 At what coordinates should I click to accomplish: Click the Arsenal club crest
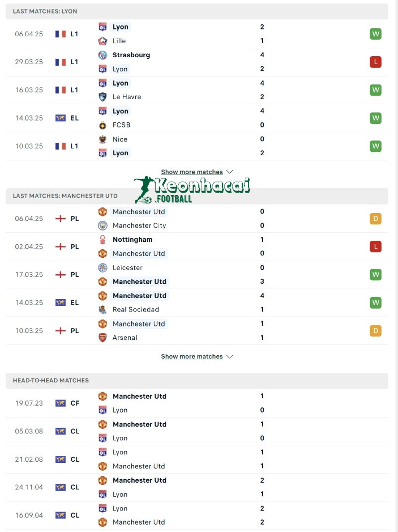102,337
